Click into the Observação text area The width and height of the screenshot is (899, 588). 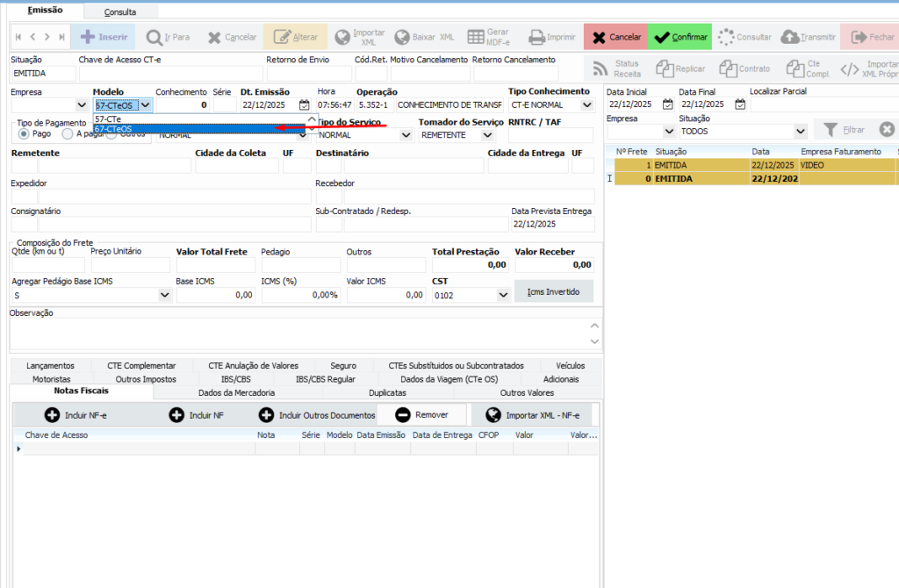[x=298, y=333]
